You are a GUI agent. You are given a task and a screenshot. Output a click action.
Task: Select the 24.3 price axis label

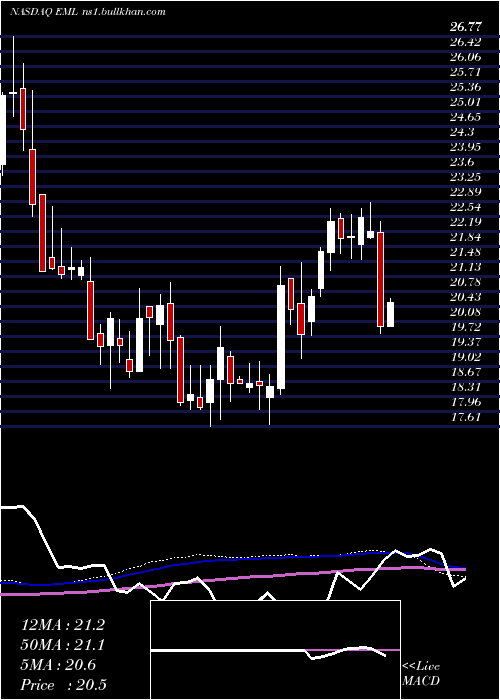pos(462,132)
